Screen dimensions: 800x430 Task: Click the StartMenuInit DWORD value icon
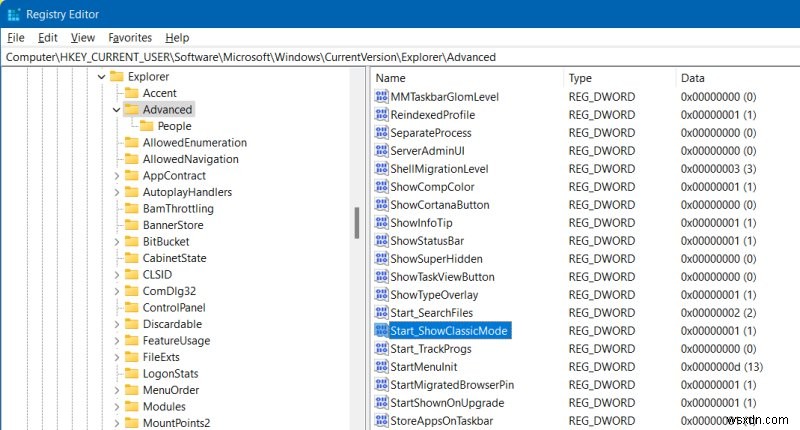382,367
